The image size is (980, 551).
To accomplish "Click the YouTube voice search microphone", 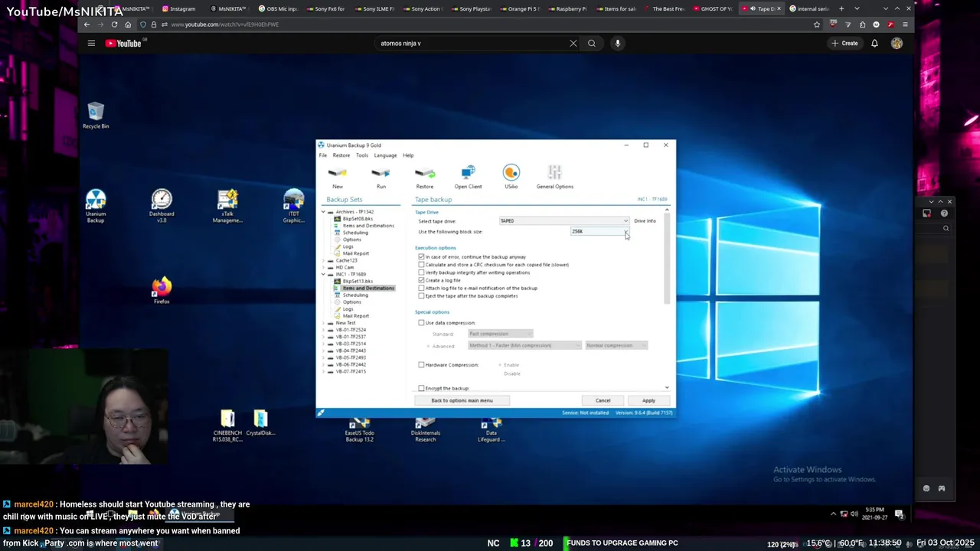I will [x=617, y=43].
